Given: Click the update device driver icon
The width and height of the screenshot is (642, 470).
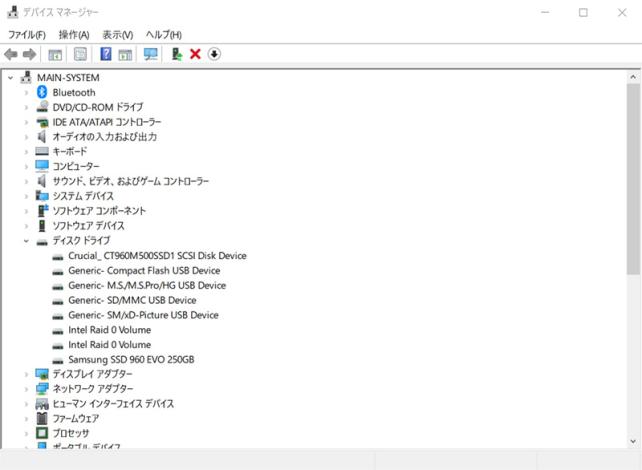Looking at the screenshot, I should pos(176,54).
